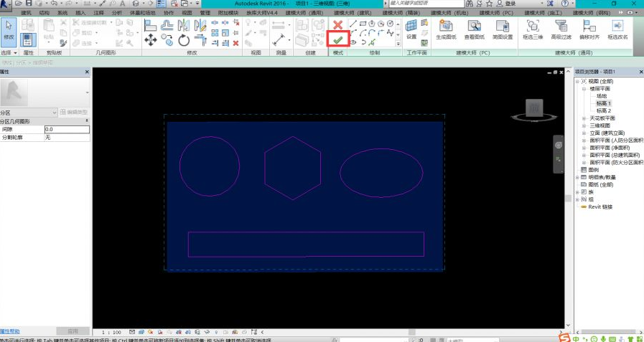Open the 族库大师V4.4 ribbon tab

(262, 13)
